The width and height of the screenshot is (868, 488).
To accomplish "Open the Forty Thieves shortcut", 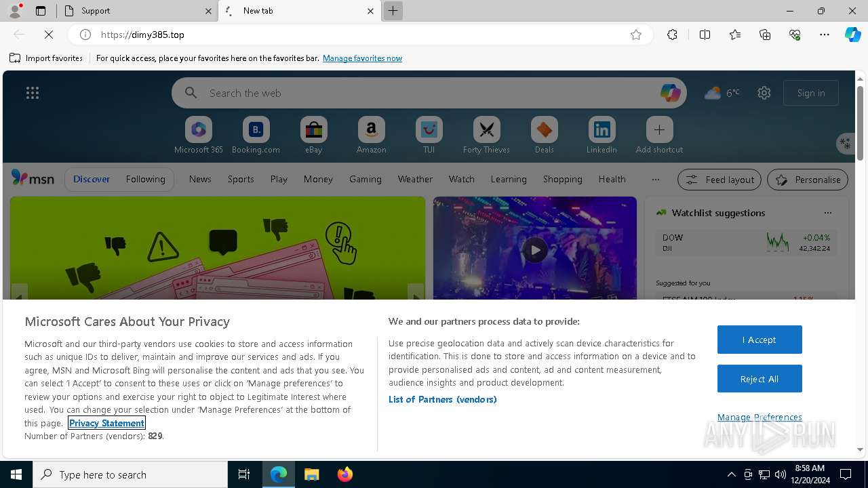I will coord(487,135).
